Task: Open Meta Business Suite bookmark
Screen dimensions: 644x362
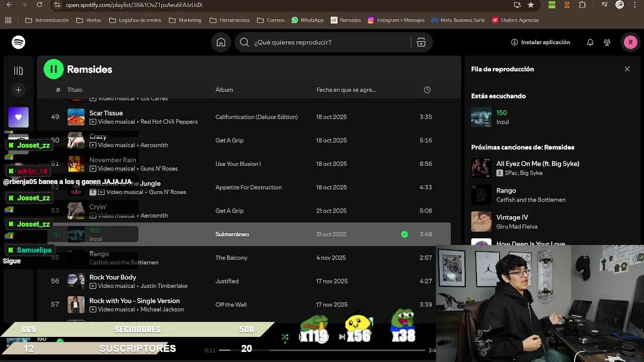Action: (458, 20)
